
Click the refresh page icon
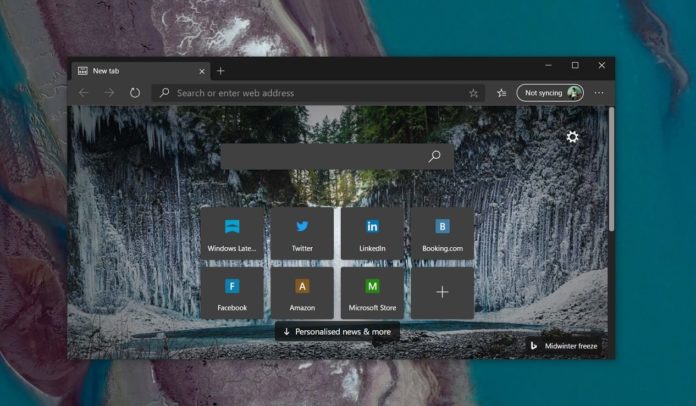coord(135,93)
